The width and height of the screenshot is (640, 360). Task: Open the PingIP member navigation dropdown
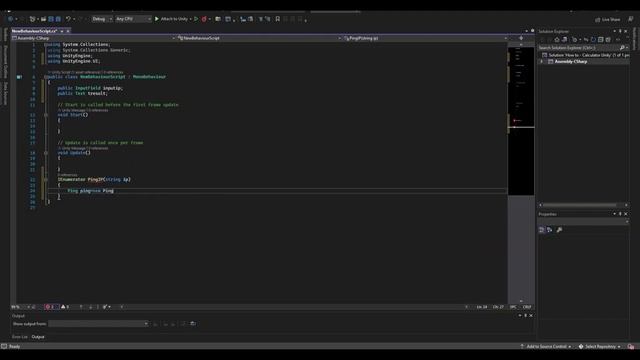[x=426, y=38]
